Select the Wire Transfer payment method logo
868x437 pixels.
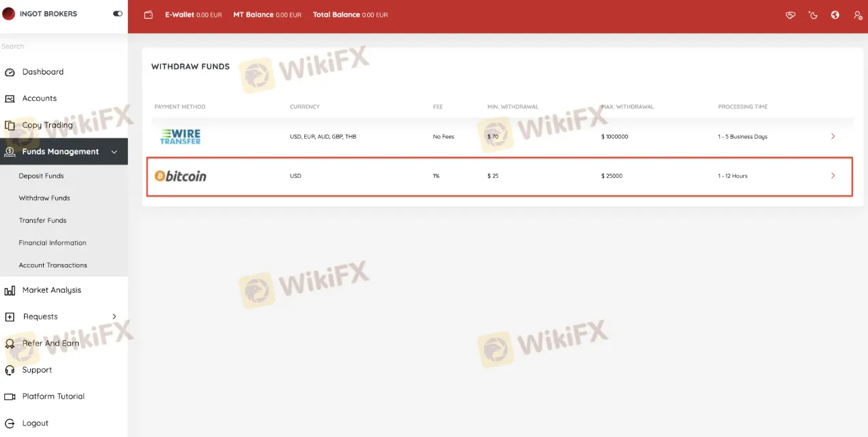[x=180, y=136]
